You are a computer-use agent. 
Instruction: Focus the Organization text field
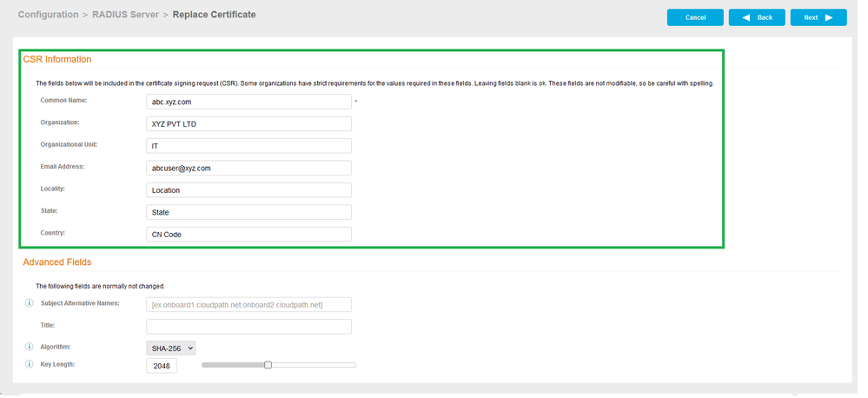pos(248,123)
